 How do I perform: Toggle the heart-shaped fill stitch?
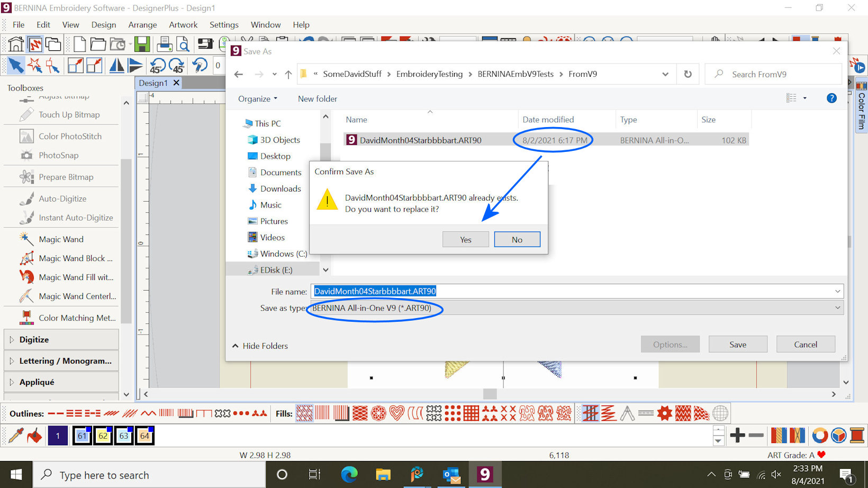tap(396, 413)
